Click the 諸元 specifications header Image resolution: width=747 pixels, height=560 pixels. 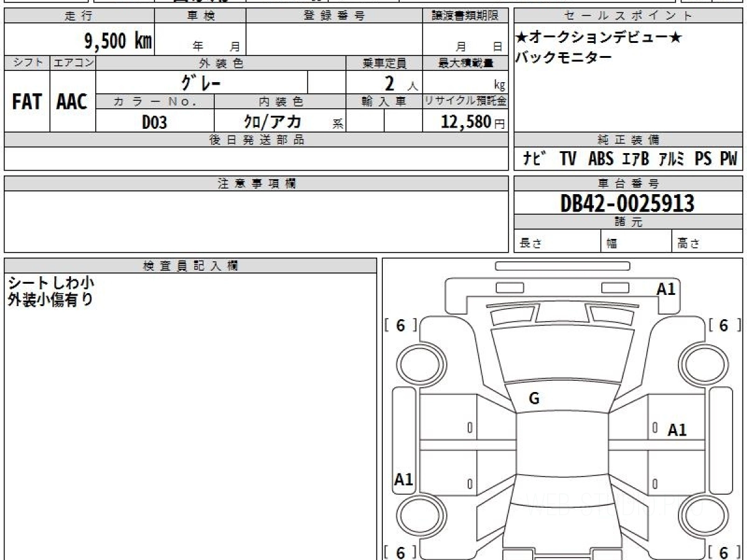pos(628,222)
